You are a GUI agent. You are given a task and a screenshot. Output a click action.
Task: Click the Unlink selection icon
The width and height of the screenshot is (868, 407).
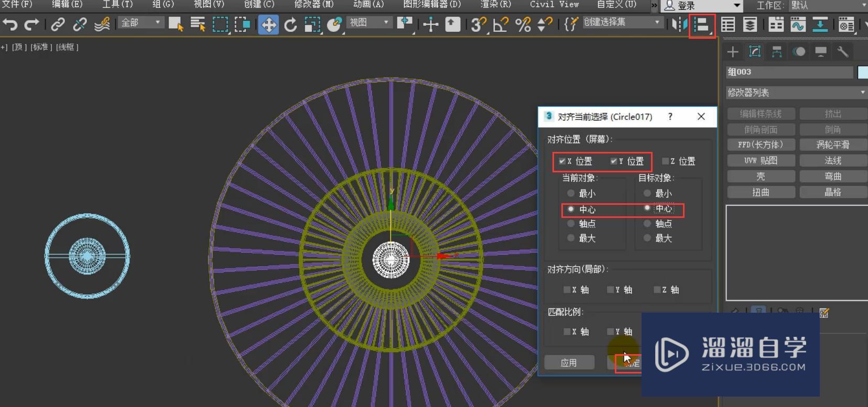tap(80, 24)
